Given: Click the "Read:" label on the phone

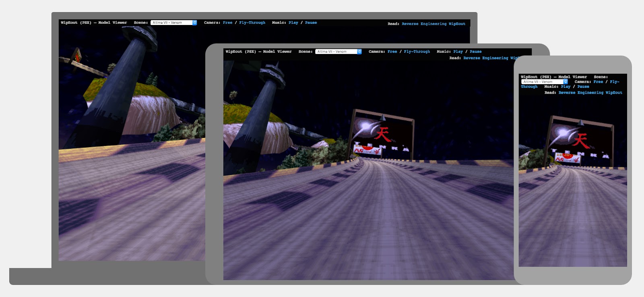Looking at the screenshot, I should tap(550, 93).
